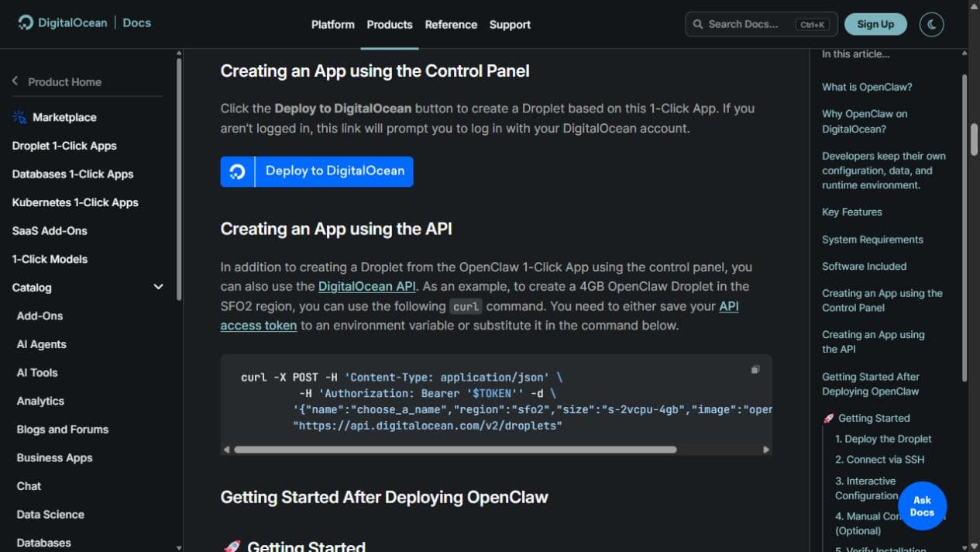Jump to Software Included section
Screen dimensions: 980x552
(x=864, y=266)
